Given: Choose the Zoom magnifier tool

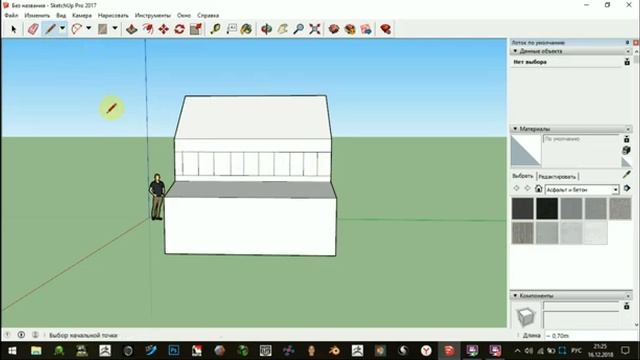Looking at the screenshot, I should (299, 29).
